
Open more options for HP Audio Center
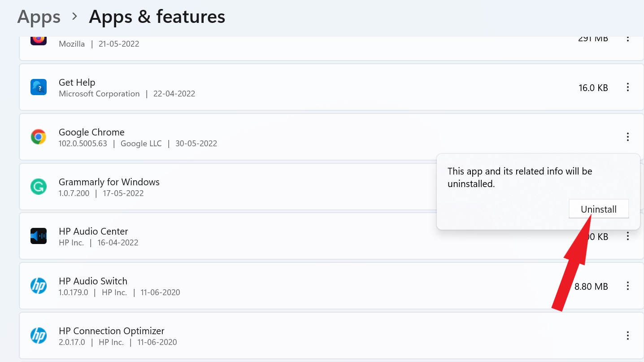(628, 236)
